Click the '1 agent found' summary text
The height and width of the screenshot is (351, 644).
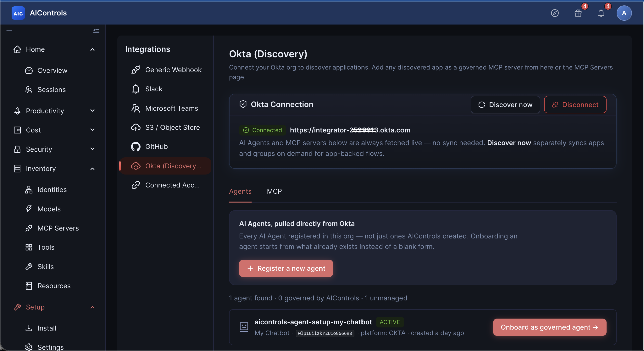click(251, 298)
